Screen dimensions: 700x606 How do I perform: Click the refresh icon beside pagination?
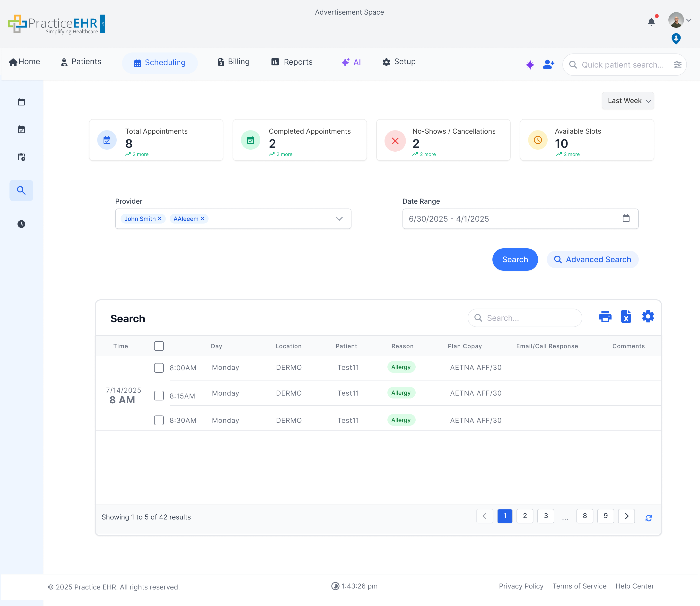pyautogui.click(x=648, y=518)
